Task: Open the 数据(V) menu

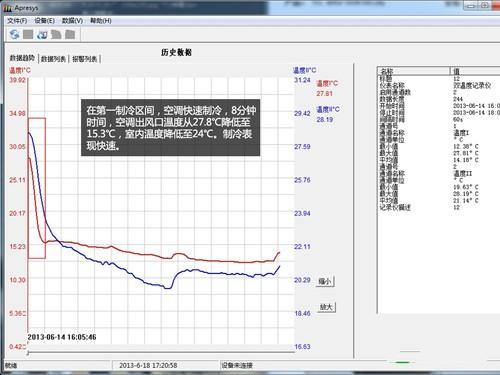Action: click(72, 21)
